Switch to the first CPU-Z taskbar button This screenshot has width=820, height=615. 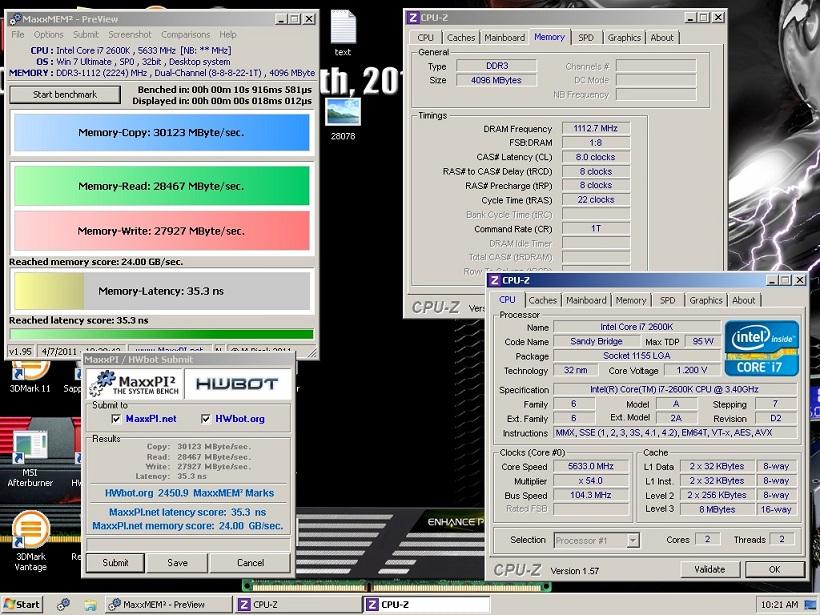(x=297, y=605)
